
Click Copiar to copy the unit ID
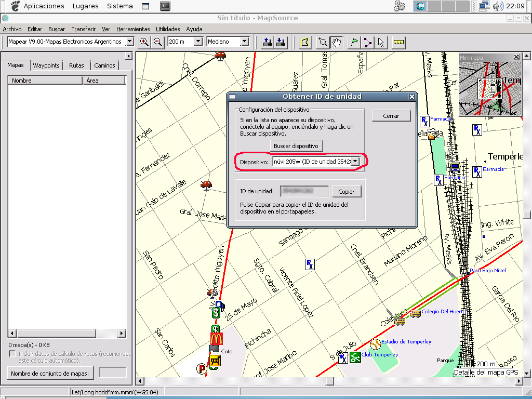[x=347, y=191]
